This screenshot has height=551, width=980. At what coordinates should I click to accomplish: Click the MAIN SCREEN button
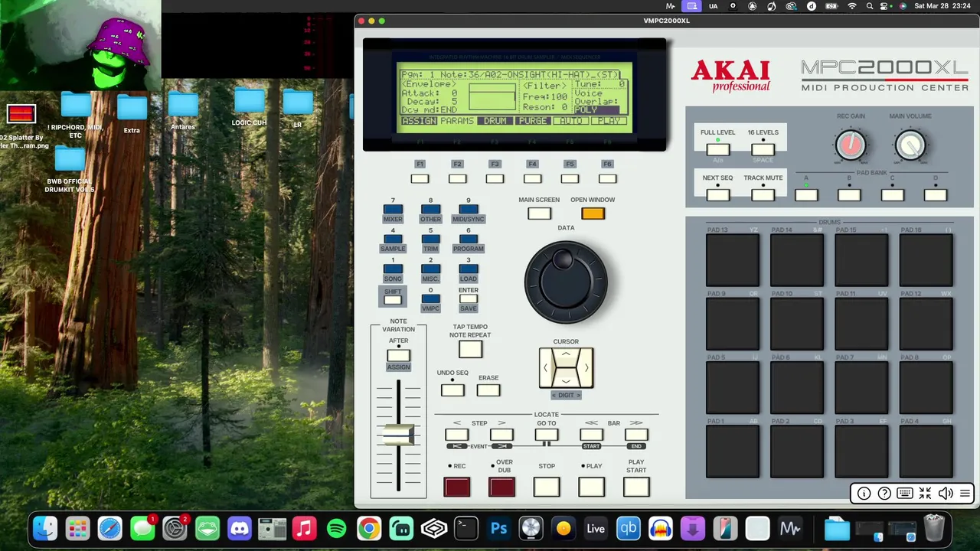click(x=539, y=214)
